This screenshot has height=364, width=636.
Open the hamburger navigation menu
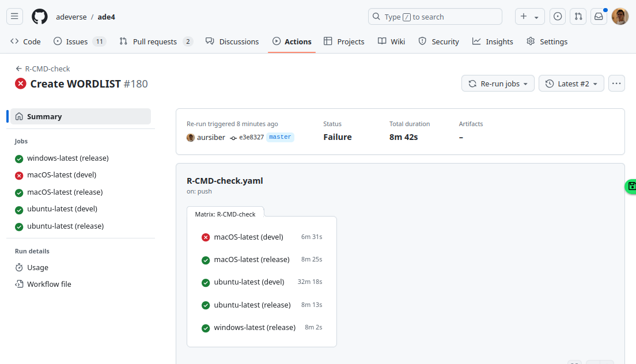[14, 17]
